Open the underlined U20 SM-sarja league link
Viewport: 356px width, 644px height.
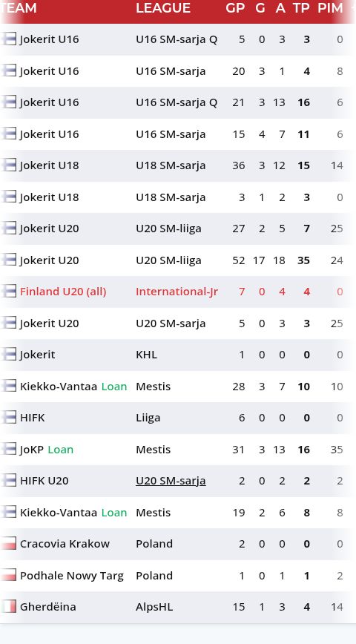coord(171,481)
